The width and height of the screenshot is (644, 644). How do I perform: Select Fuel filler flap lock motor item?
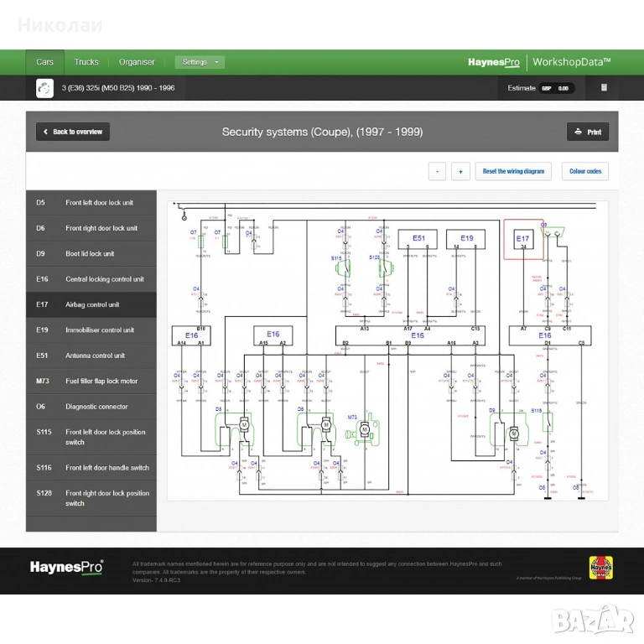coord(91,382)
